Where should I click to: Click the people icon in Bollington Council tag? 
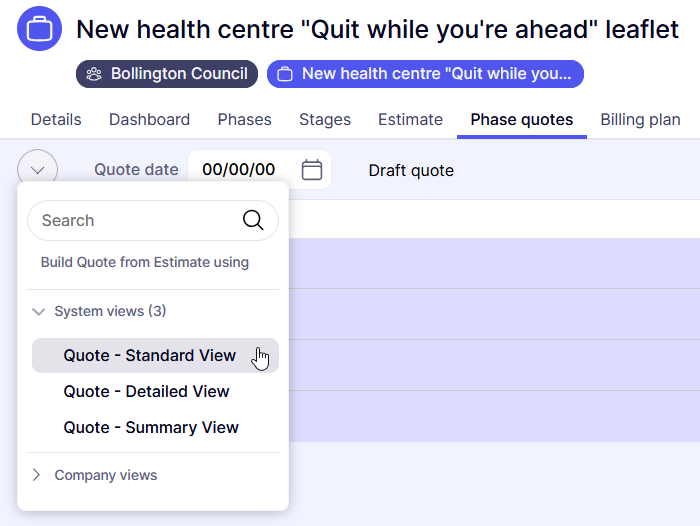(94, 74)
